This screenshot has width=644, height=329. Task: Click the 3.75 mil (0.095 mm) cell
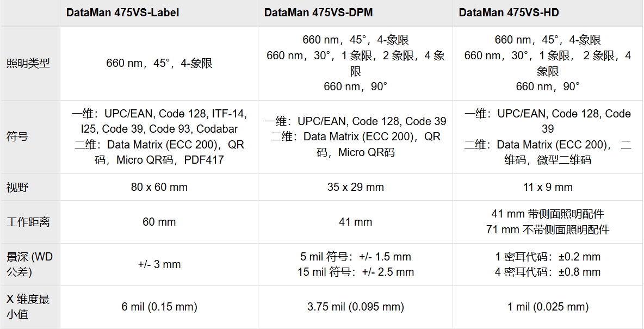click(356, 307)
